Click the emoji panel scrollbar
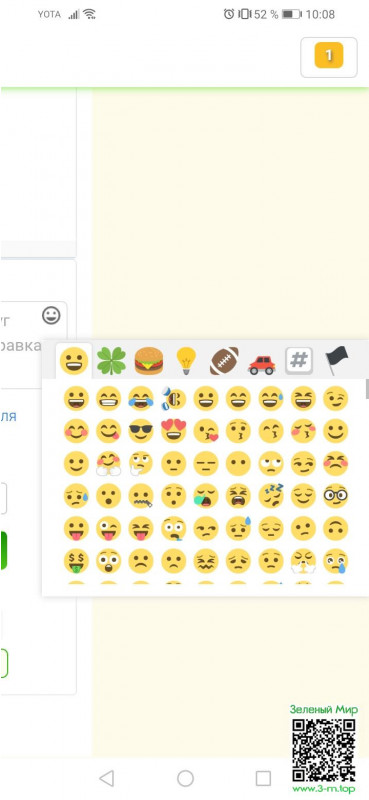369x800 pixels. click(x=367, y=389)
